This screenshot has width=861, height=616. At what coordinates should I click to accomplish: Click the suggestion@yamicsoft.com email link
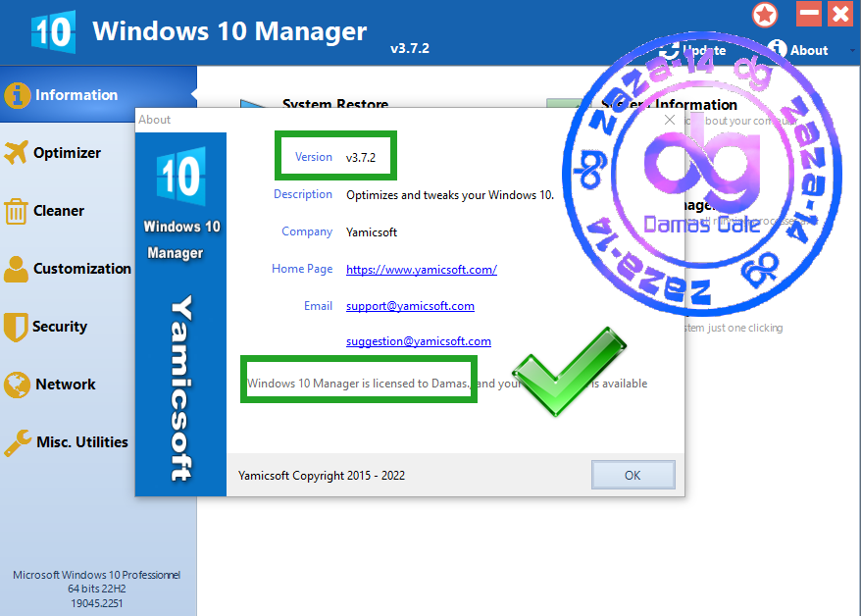[419, 341]
